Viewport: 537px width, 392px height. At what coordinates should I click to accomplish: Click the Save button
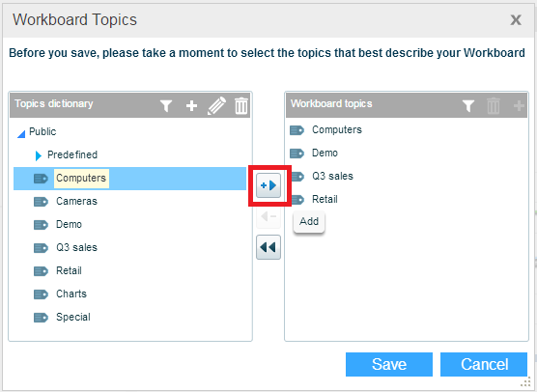(389, 364)
